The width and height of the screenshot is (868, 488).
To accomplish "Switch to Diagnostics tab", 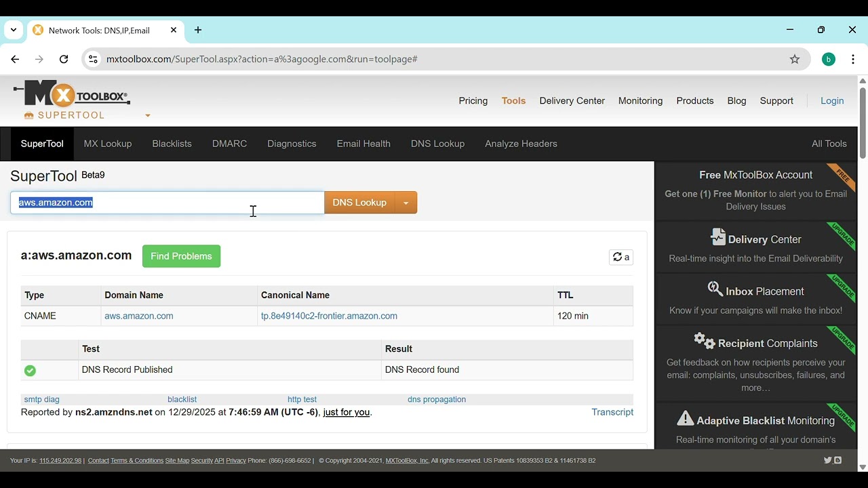I will (292, 144).
